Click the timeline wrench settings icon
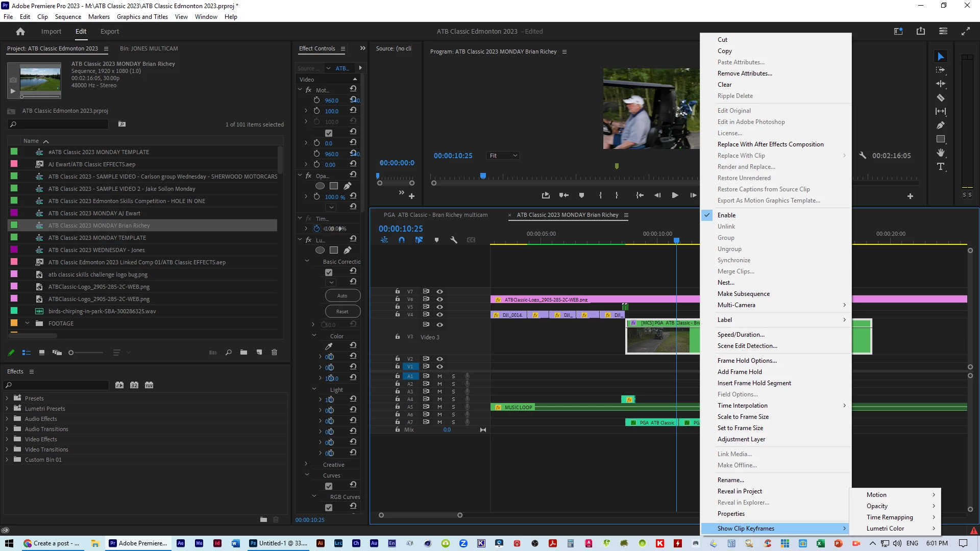Image resolution: width=980 pixels, height=551 pixels. pyautogui.click(x=454, y=240)
